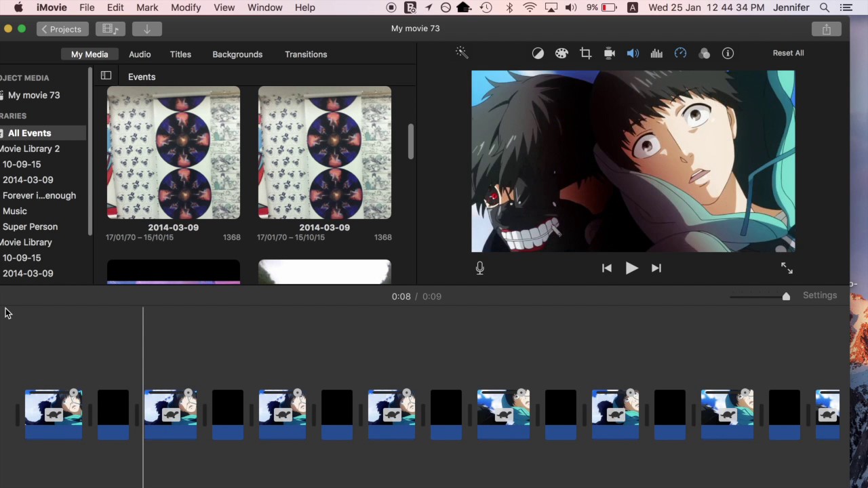The height and width of the screenshot is (488, 868).
Task: Open the volume adjustment icon
Action: tap(633, 54)
